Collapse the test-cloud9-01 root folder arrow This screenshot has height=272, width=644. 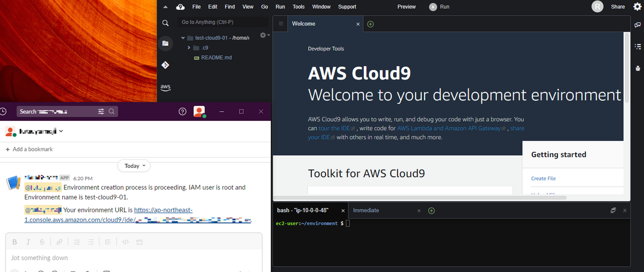(183, 38)
